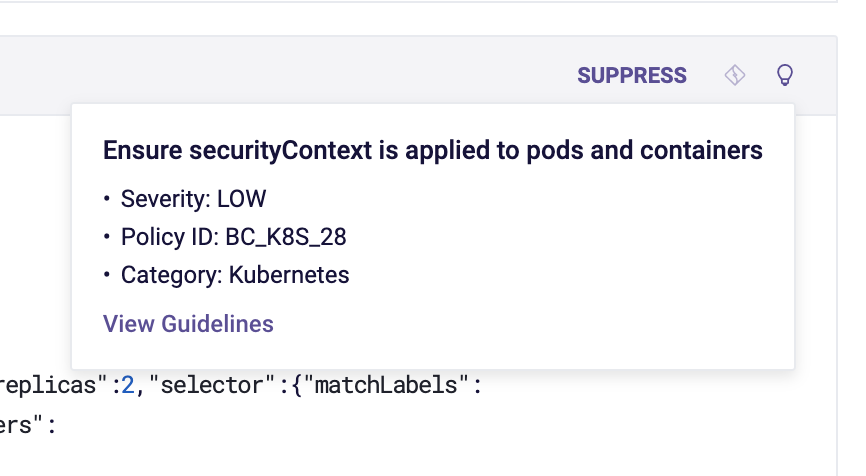This screenshot has width=866, height=476.
Task: Select the BC_K8S_28 policy ID text
Action: (x=286, y=237)
